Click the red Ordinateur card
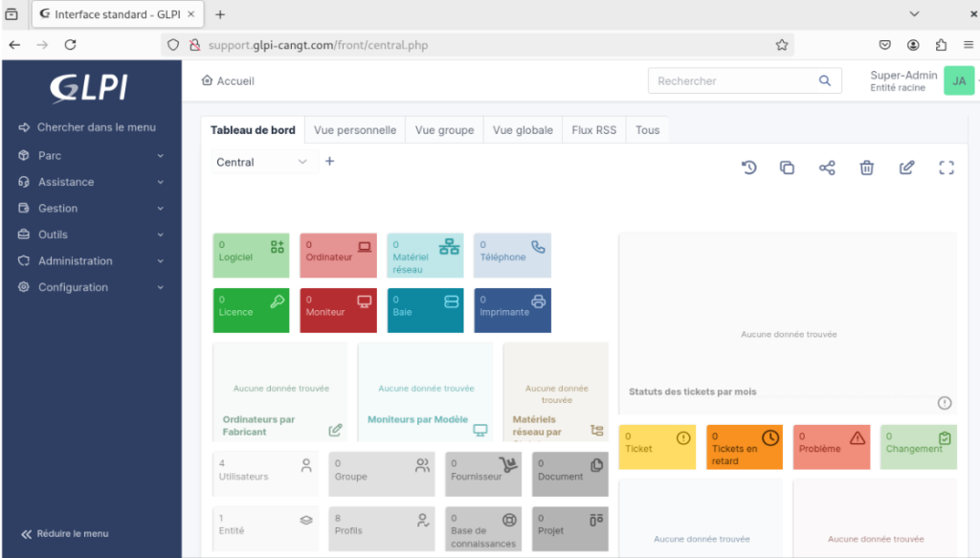The width and height of the screenshot is (980, 558). pos(338,256)
